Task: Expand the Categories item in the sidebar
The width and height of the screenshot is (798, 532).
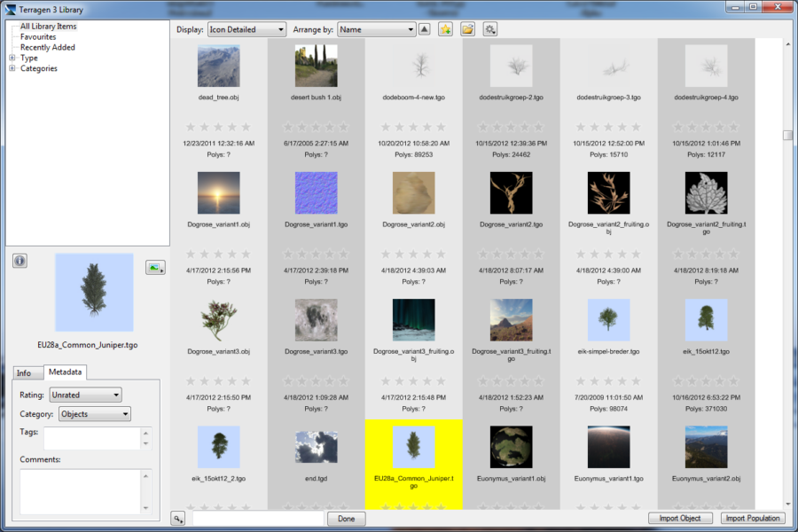Action: click(x=11, y=67)
